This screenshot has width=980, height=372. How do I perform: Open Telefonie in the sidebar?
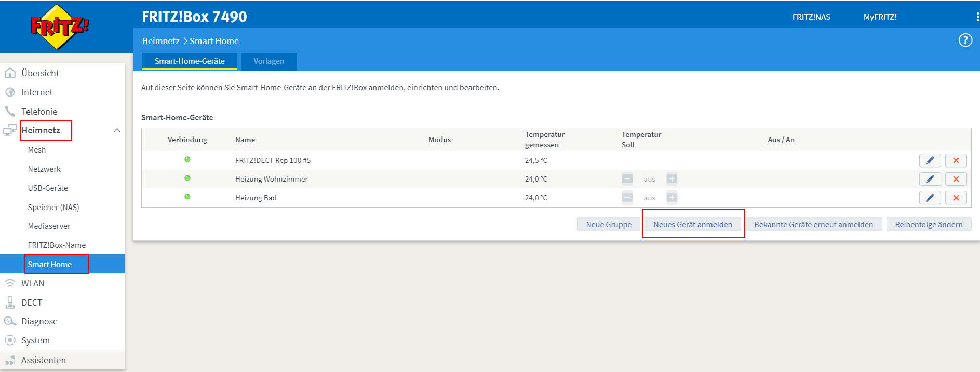(x=39, y=112)
